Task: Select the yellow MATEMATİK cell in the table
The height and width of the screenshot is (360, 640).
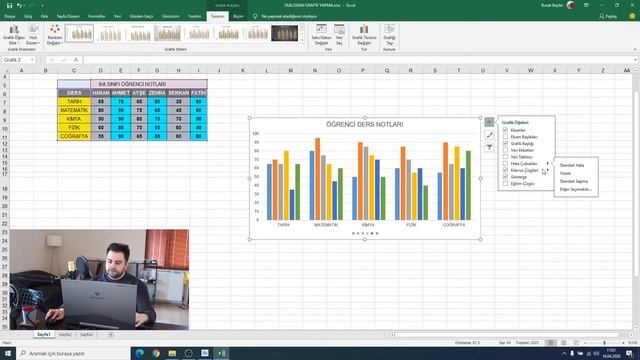Action: [x=74, y=110]
